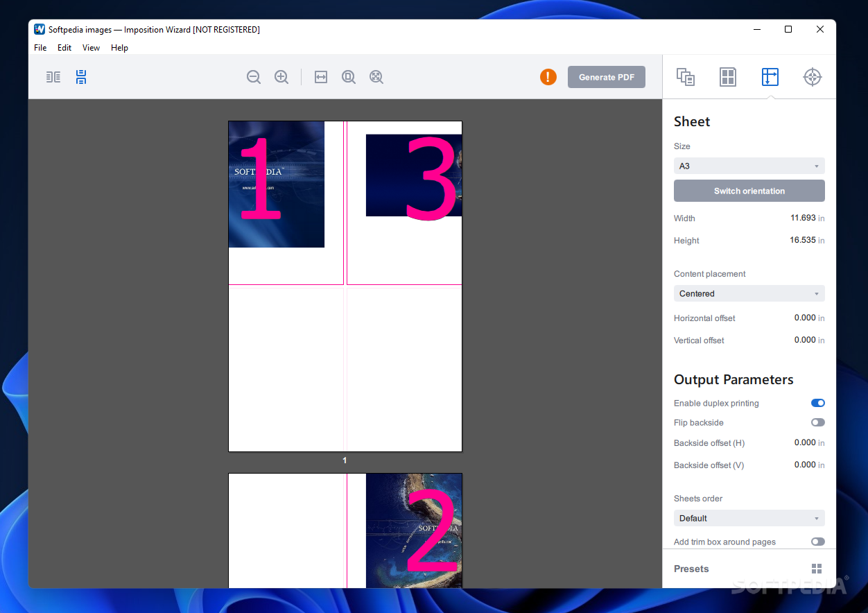Image resolution: width=868 pixels, height=613 pixels.
Task: Select page 1 thumbnail on sheet
Action: [x=277, y=184]
